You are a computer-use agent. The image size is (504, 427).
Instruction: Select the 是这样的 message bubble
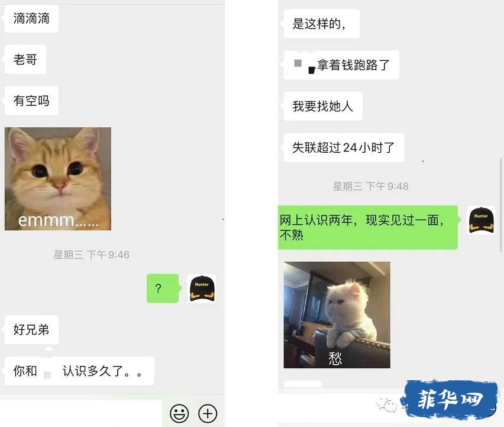pyautogui.click(x=321, y=24)
